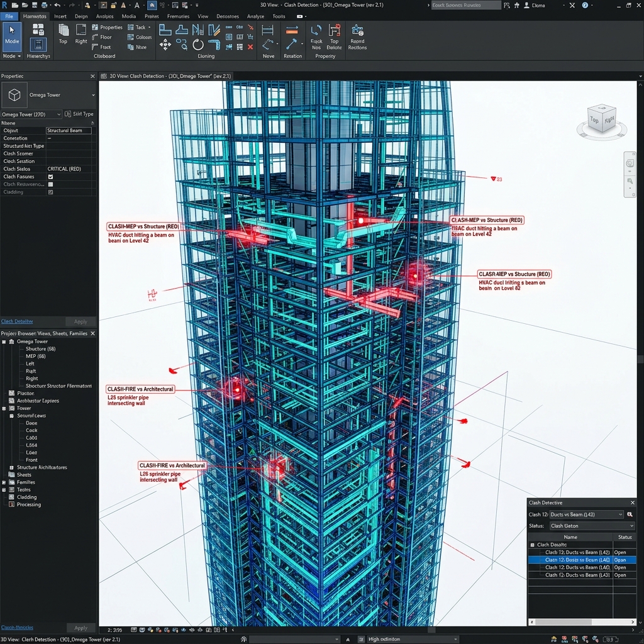Toggle the Clach Restovesenc checkbox
This screenshot has height=644, width=644.
(50, 184)
